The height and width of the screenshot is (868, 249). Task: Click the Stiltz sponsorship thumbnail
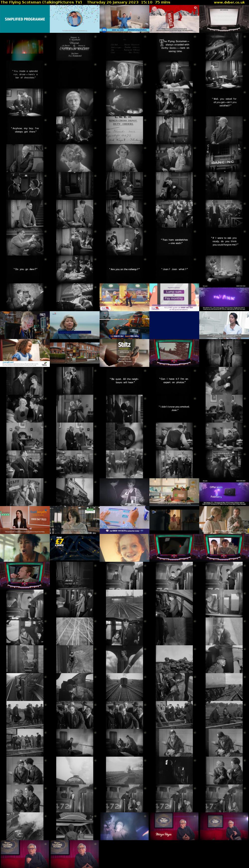click(x=124, y=353)
